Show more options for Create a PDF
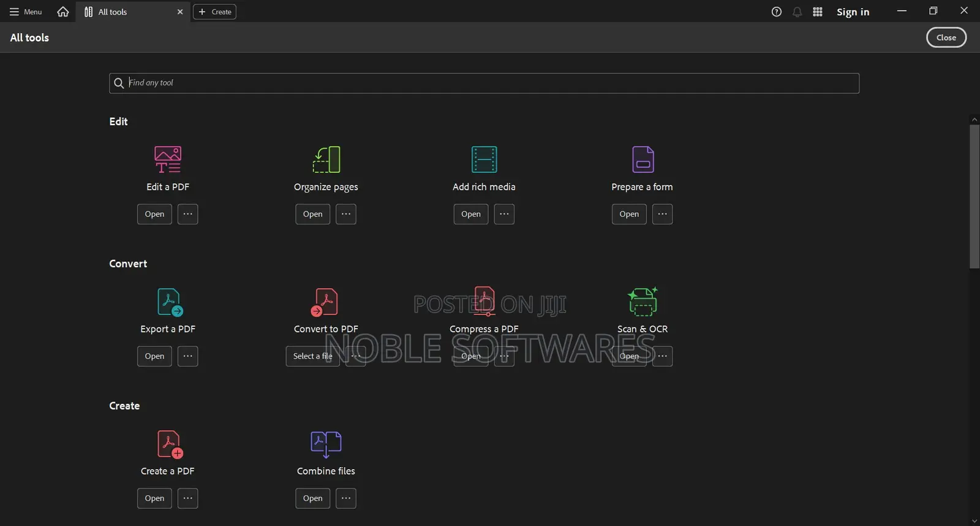The height and width of the screenshot is (526, 980). coord(188,498)
